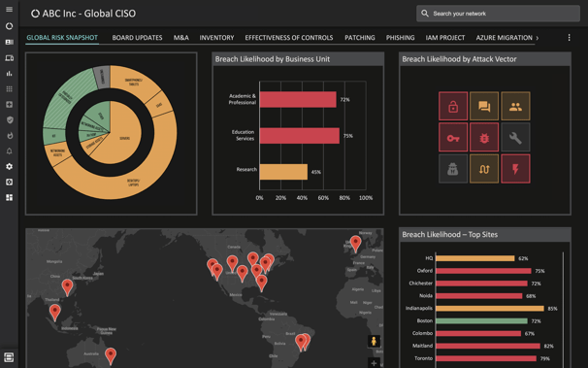Click 'ABC Inc - Global CISO' title
The height and width of the screenshot is (368, 588).
pyautogui.click(x=89, y=14)
